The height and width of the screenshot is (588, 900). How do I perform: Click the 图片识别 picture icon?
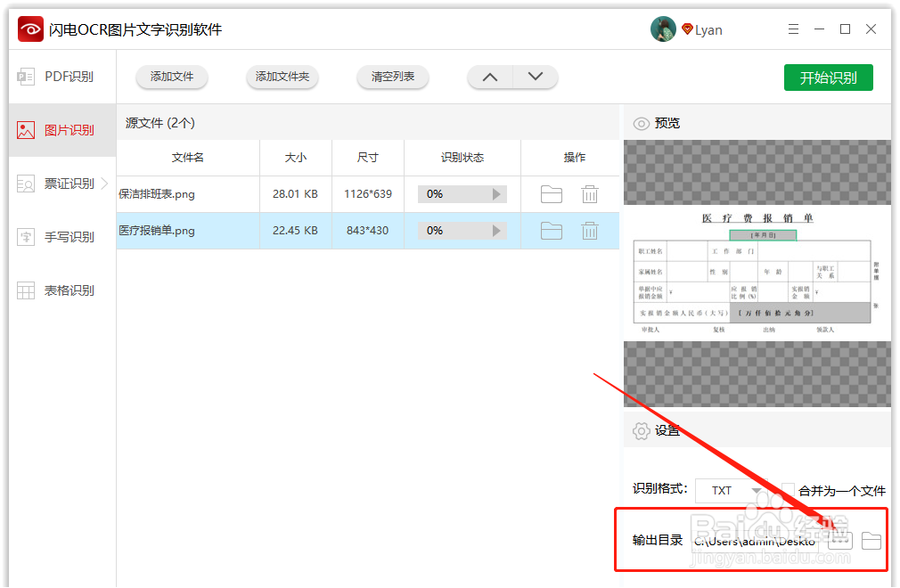coord(26,130)
